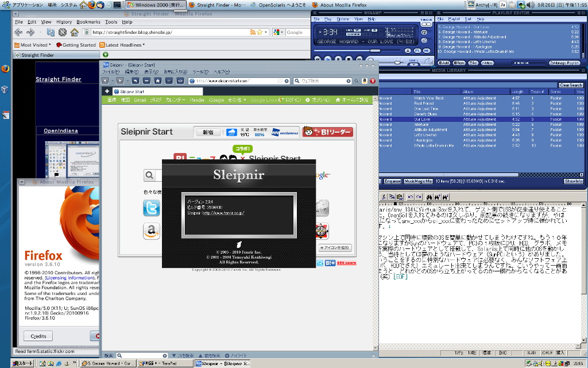The height and width of the screenshot is (368, 588).
Task: Click the Amazon search icon in Sleipnir toolbar
Action: [365, 80]
